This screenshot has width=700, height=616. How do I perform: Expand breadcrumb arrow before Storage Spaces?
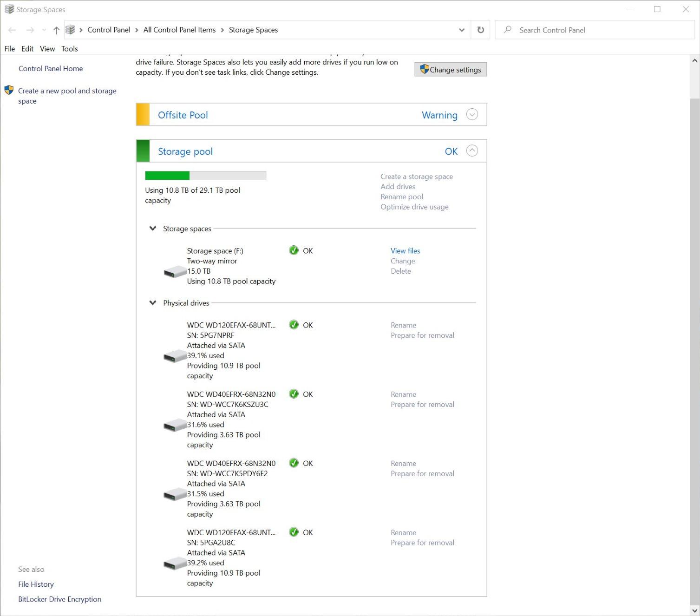coord(222,30)
